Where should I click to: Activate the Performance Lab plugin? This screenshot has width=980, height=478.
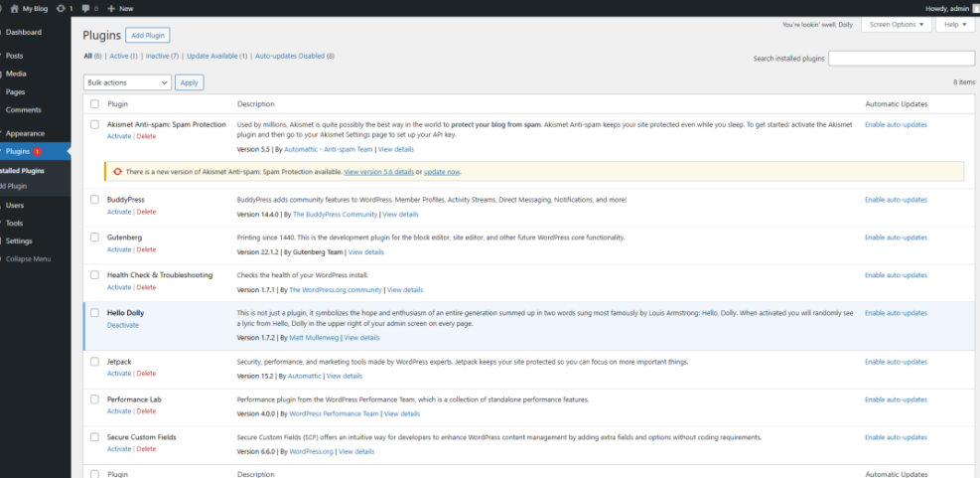point(119,411)
